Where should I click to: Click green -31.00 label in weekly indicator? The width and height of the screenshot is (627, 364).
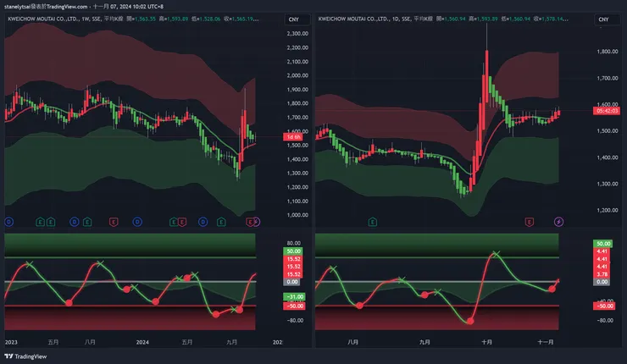point(294,297)
